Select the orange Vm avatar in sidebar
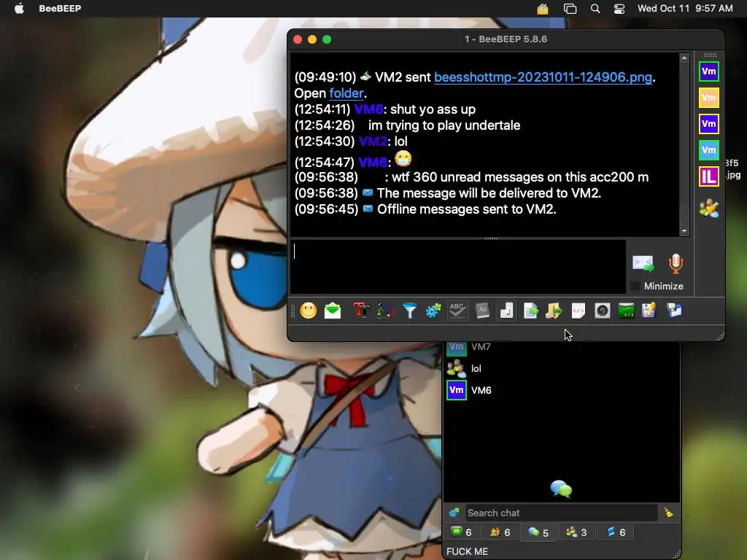The image size is (747, 560). pos(709,98)
